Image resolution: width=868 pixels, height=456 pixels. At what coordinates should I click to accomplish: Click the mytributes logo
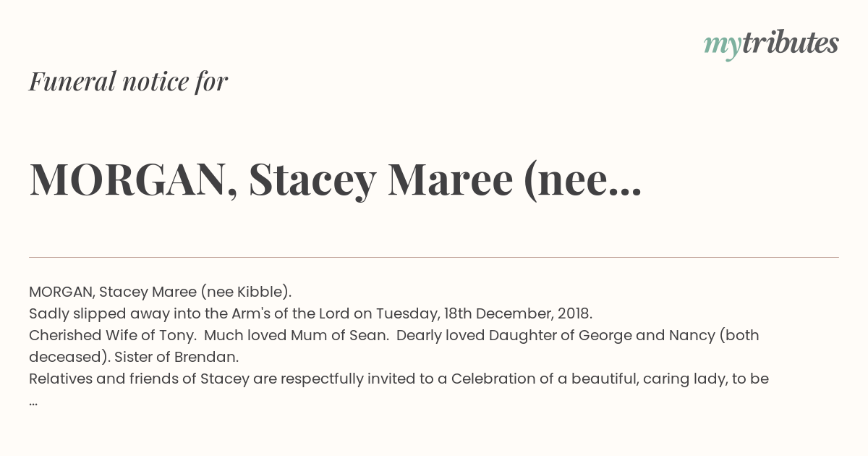click(771, 44)
